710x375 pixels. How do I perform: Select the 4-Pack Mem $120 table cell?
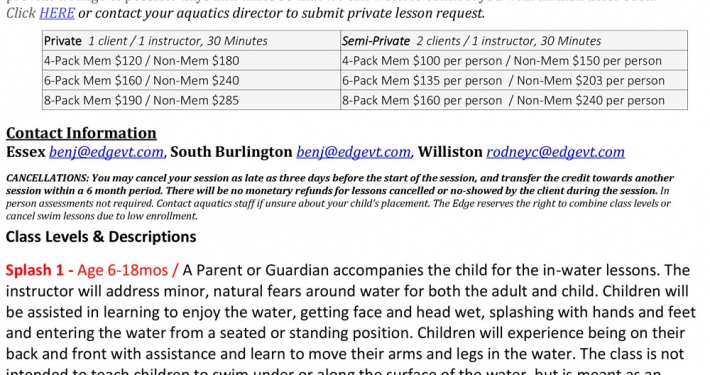[191, 61]
